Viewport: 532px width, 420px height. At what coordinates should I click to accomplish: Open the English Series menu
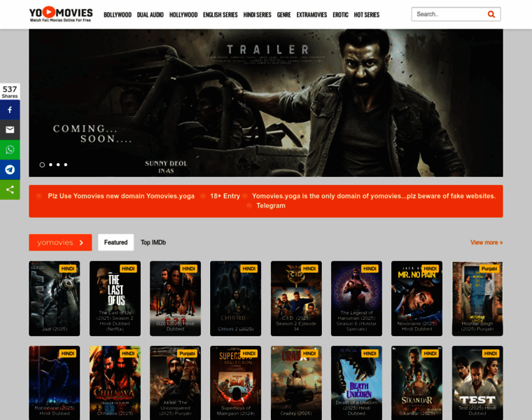220,15
